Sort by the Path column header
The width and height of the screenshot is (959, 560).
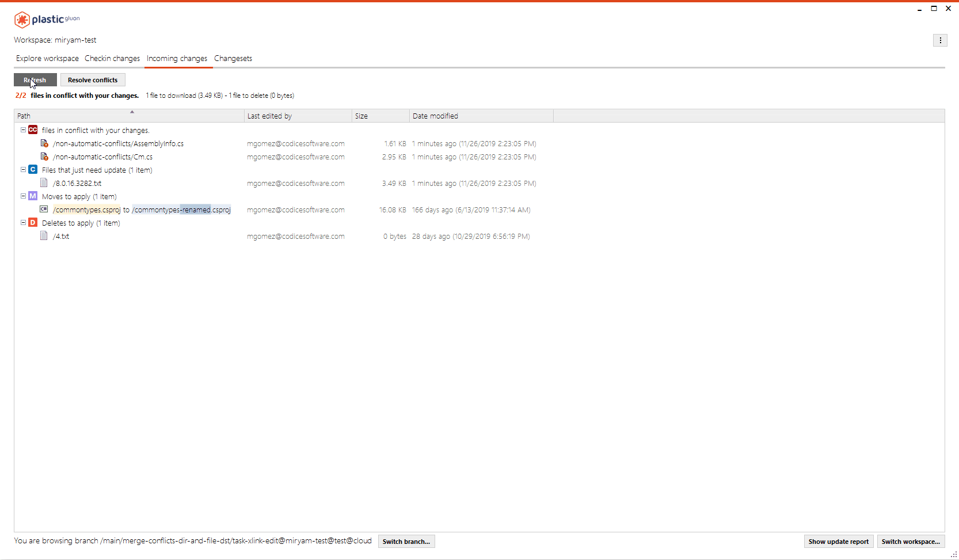point(24,116)
